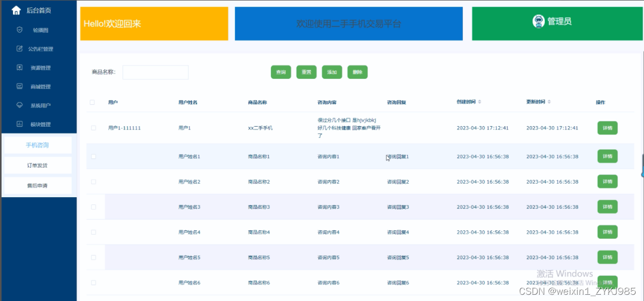Open the 后台首页 menu entry
The width and height of the screenshot is (644, 301).
point(38,10)
